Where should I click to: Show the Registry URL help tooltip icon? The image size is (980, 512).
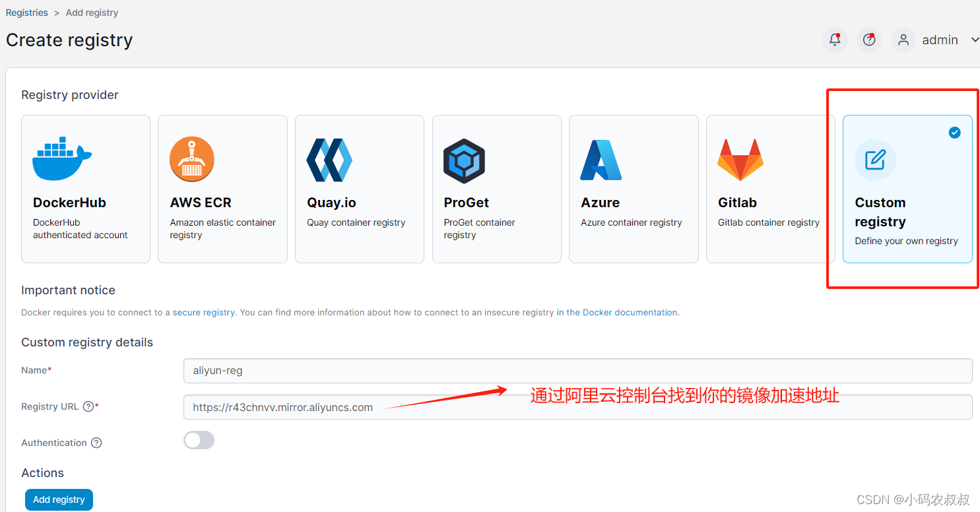pyautogui.click(x=88, y=406)
